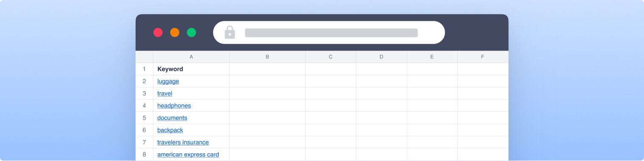Open the travel keyword link
644x161 pixels.
pyautogui.click(x=165, y=93)
